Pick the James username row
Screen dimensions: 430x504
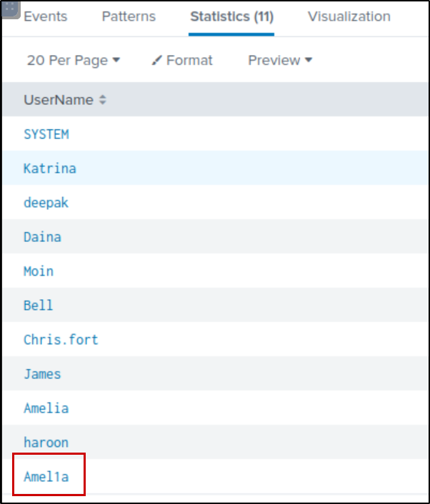point(42,374)
